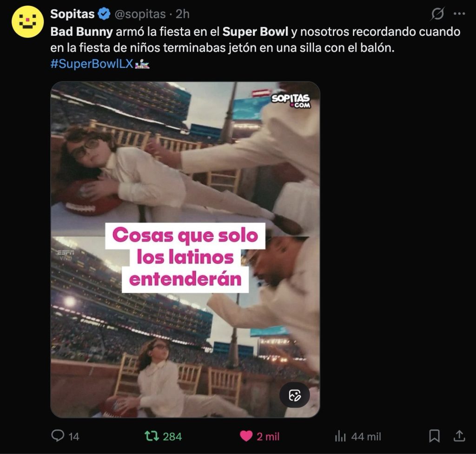Click the 44 mil views count
Screen dimensions: 476x454
click(366, 436)
